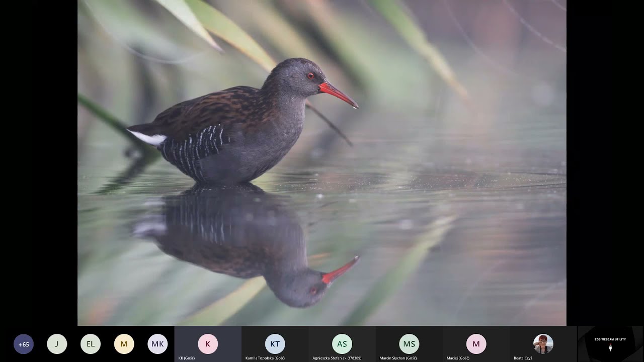Click the shared water rail bird photo
The image size is (644, 362).
[322, 162]
